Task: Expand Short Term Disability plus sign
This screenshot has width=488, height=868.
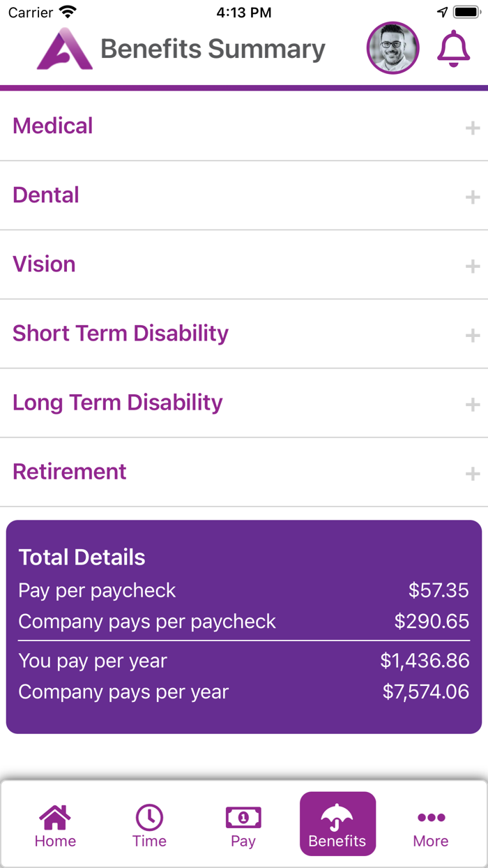Action: point(473,336)
